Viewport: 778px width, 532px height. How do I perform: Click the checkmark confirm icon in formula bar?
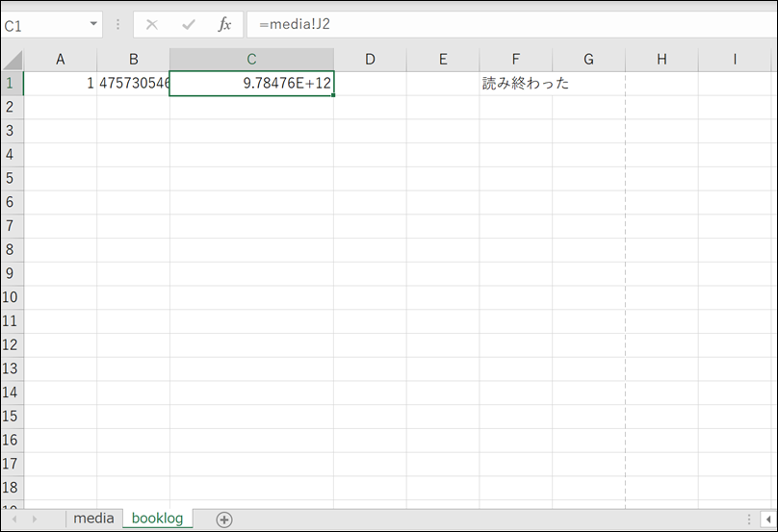point(188,24)
